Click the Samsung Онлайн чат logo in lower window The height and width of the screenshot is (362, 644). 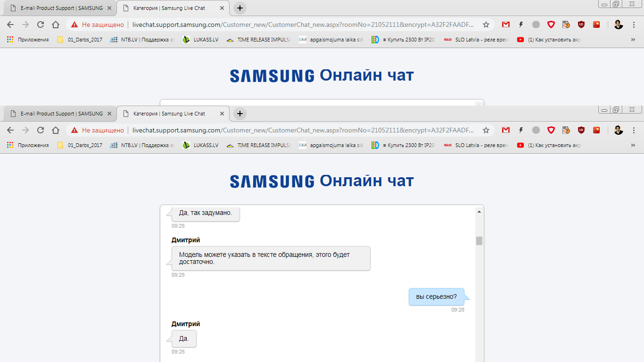pos(322,181)
